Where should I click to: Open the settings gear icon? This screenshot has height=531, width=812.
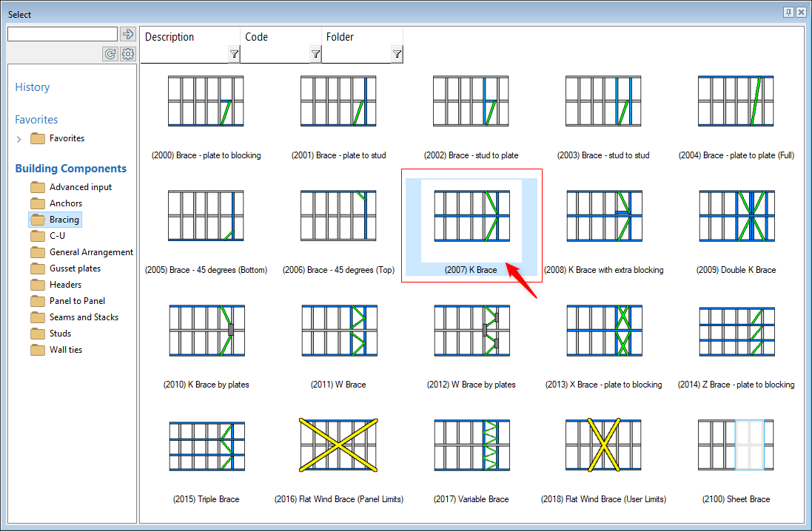click(128, 54)
